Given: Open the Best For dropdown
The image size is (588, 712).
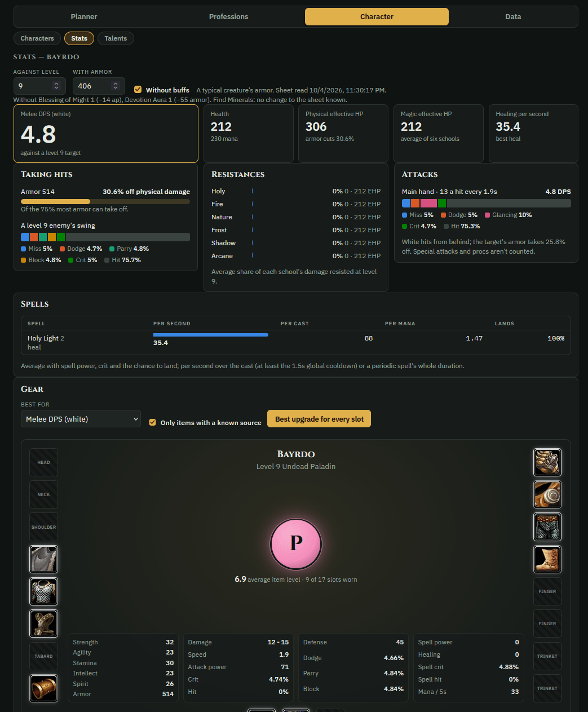Looking at the screenshot, I should (x=81, y=419).
